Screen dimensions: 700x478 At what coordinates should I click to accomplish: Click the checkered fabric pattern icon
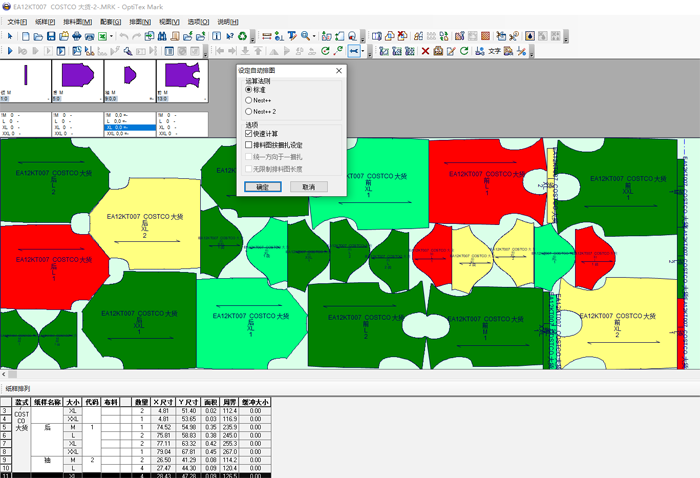click(486, 37)
